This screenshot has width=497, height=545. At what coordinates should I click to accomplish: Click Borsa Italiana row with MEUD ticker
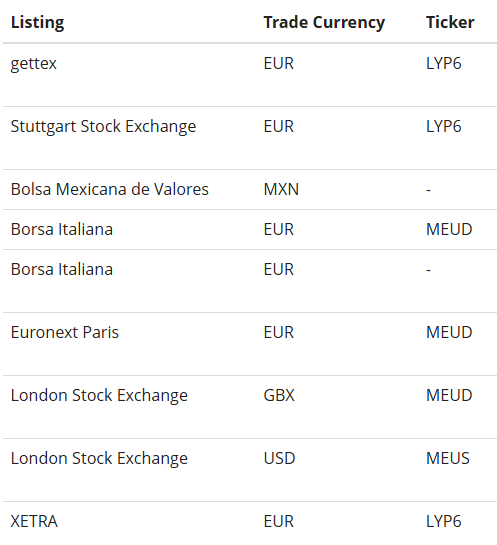[250, 229]
